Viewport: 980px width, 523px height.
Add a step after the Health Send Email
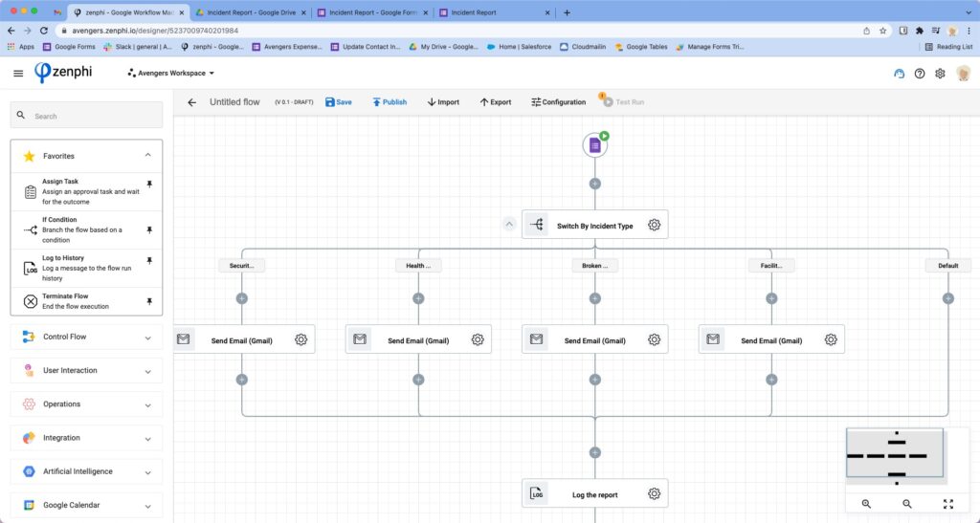click(419, 380)
